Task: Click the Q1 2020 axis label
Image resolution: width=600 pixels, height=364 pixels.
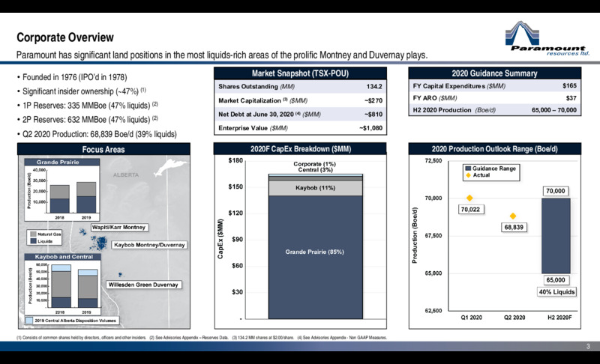Action: point(471,318)
